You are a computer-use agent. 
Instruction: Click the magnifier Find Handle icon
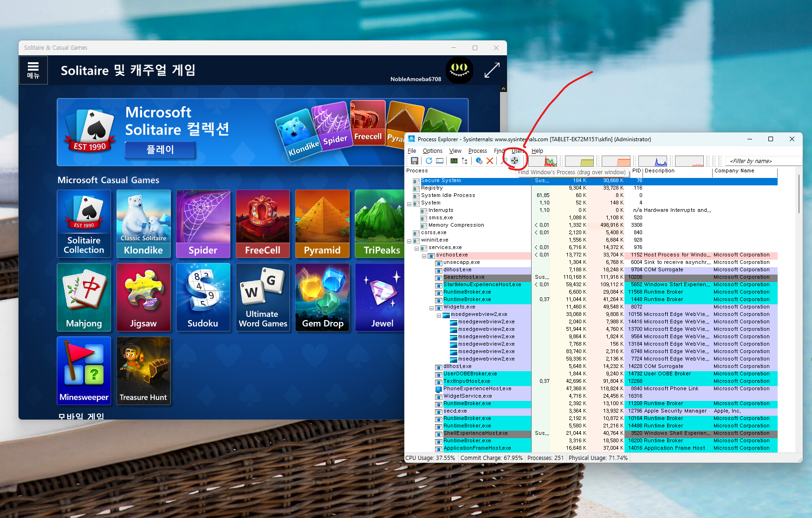tap(504, 161)
